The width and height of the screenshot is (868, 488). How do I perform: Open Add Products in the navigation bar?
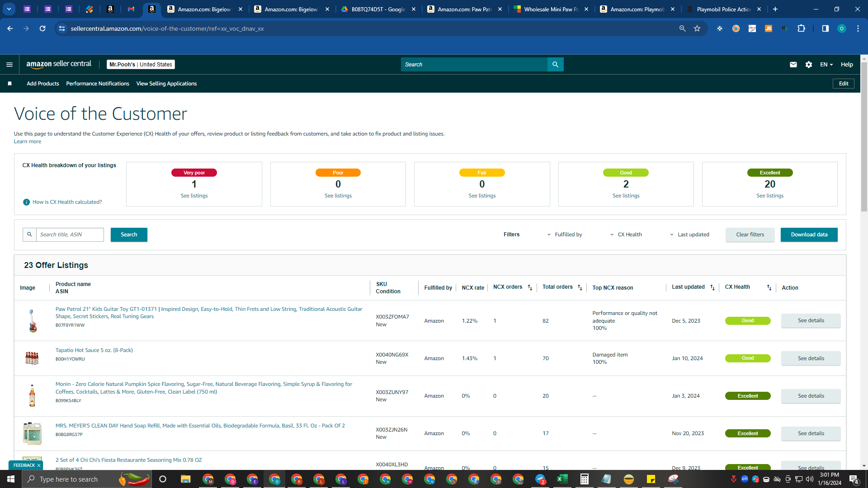(43, 84)
